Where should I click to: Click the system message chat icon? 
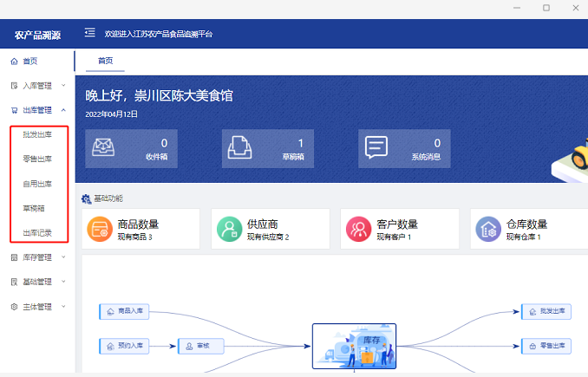376,148
